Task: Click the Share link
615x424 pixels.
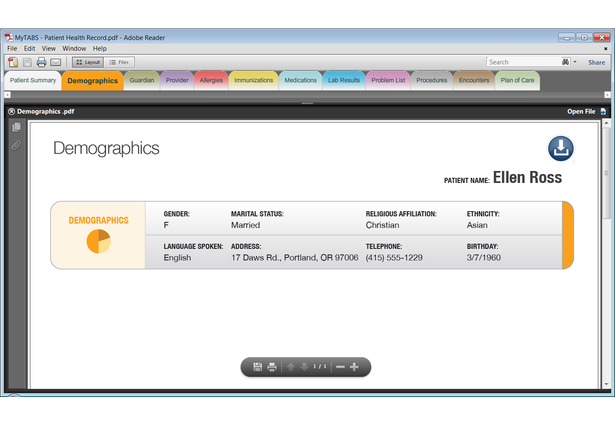Action: point(596,62)
